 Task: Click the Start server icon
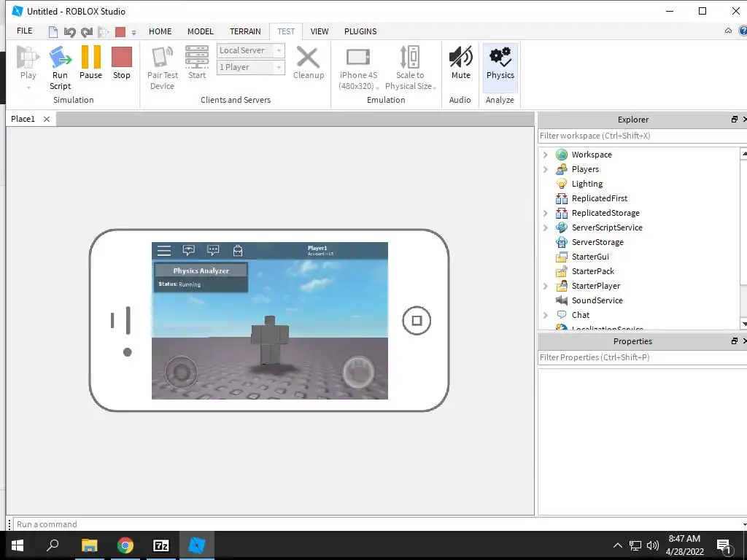point(197,57)
